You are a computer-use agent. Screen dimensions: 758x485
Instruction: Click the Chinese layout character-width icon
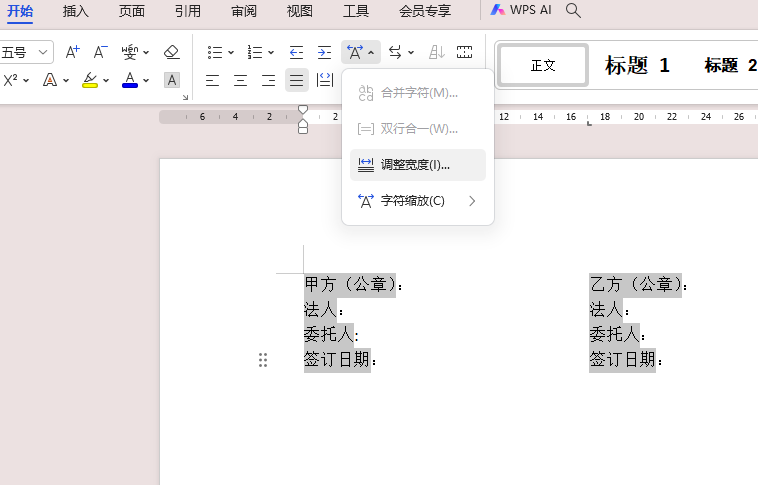(355, 52)
